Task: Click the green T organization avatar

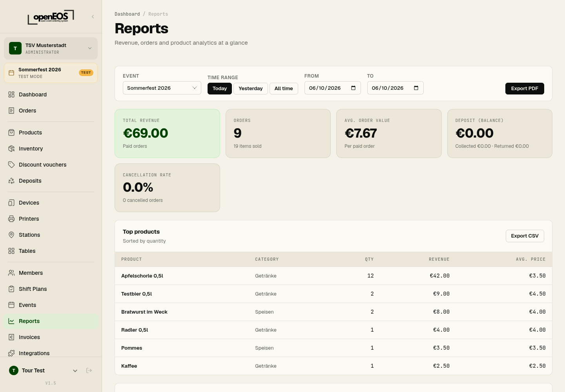Action: coord(15,48)
